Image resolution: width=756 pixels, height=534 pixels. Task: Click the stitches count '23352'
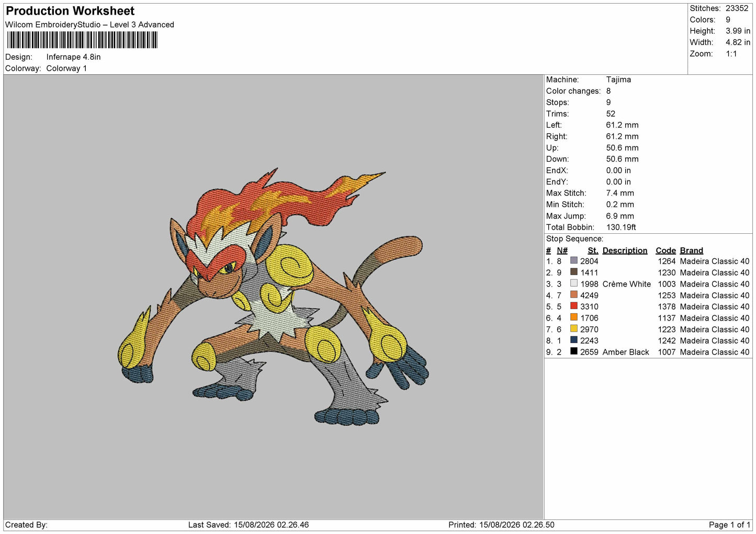[737, 8]
